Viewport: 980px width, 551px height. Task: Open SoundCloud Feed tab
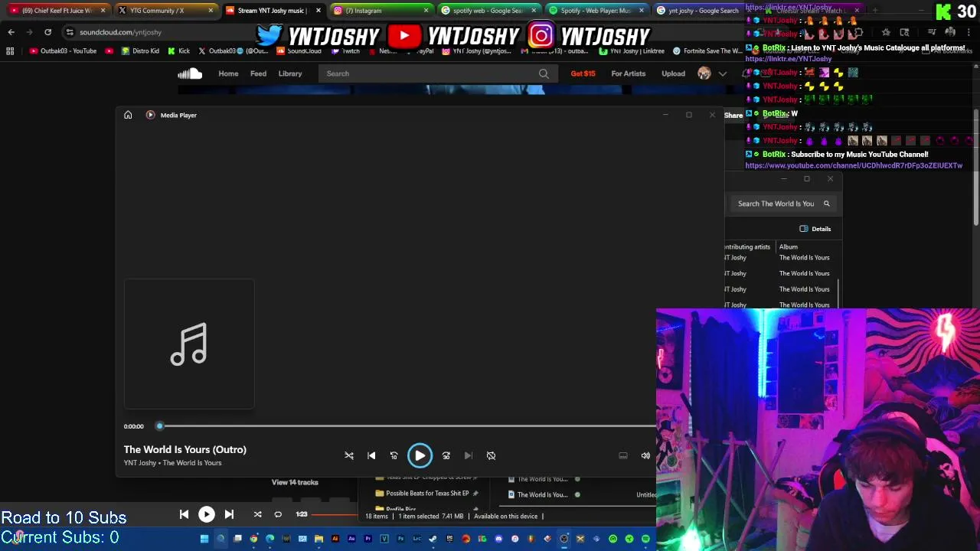258,73
